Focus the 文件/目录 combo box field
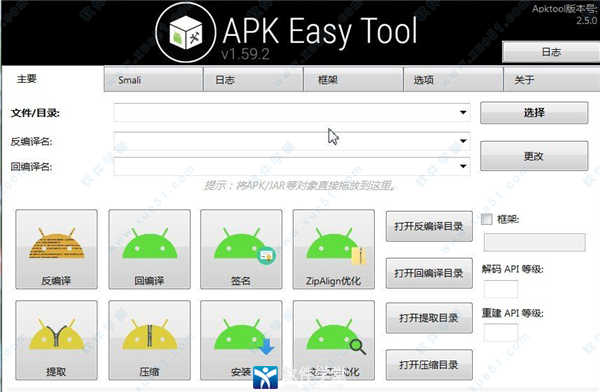 coord(292,113)
